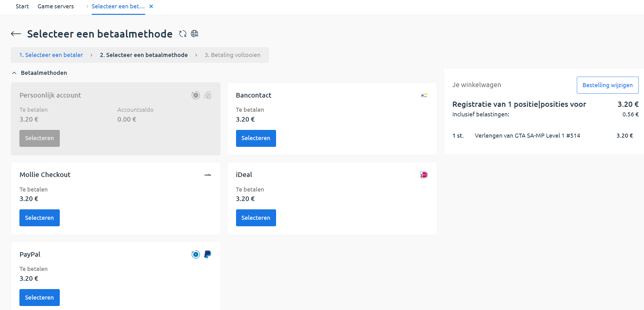Click the Mollie logo icon
This screenshot has width=644, height=310.
click(x=208, y=175)
